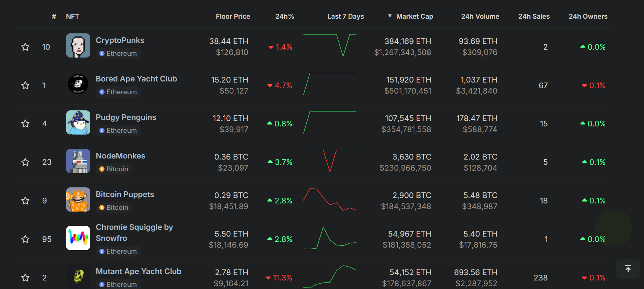Click Chromie Squiggle volume 5.40 ETH
Screen dimensions: 644x289
(480, 234)
